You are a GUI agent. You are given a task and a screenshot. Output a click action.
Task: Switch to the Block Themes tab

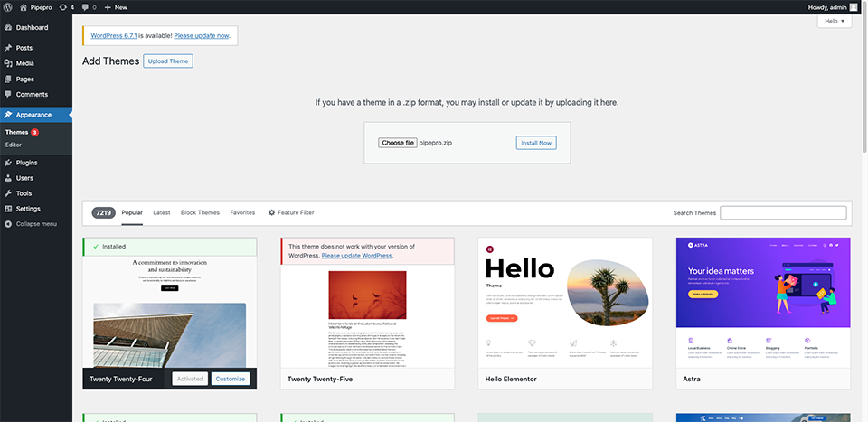(x=200, y=213)
